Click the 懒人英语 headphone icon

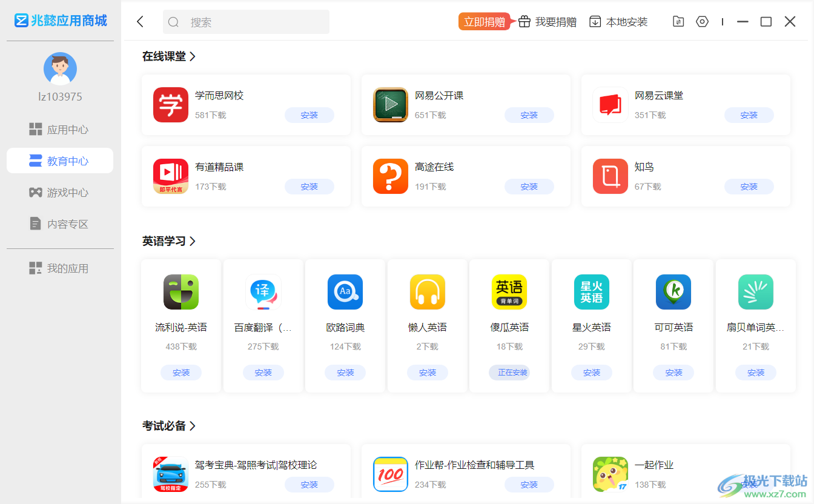(x=428, y=292)
